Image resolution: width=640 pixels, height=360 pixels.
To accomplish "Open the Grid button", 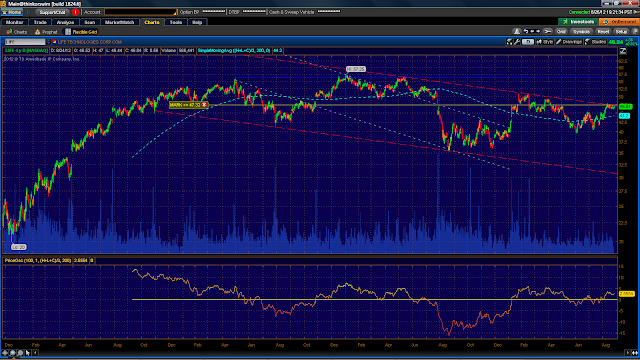I will 561,31.
